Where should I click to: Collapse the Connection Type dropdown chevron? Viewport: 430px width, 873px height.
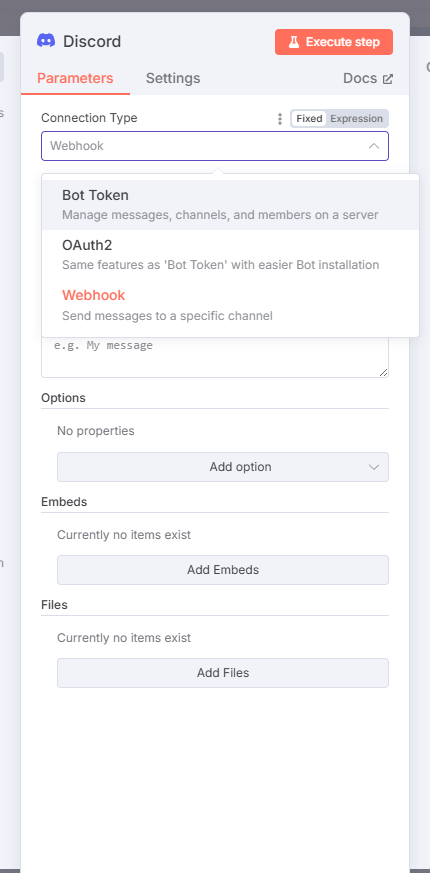pos(374,146)
